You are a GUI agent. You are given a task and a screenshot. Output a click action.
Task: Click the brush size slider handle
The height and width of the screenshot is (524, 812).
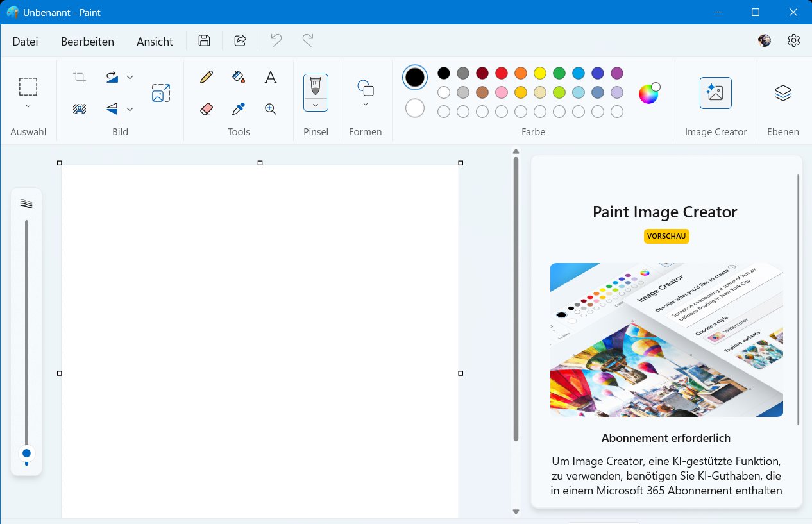[x=26, y=453]
